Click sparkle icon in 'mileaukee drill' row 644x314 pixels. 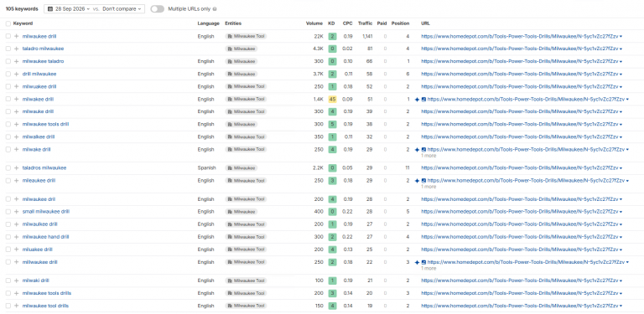418,181
